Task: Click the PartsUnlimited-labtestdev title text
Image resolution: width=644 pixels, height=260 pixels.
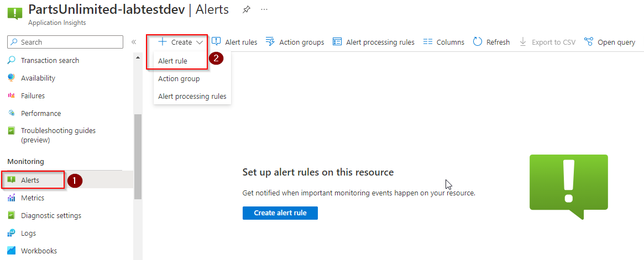Action: pos(107,9)
